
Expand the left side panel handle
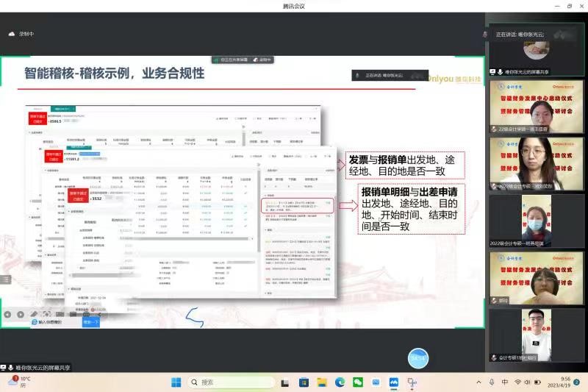pos(4,279)
